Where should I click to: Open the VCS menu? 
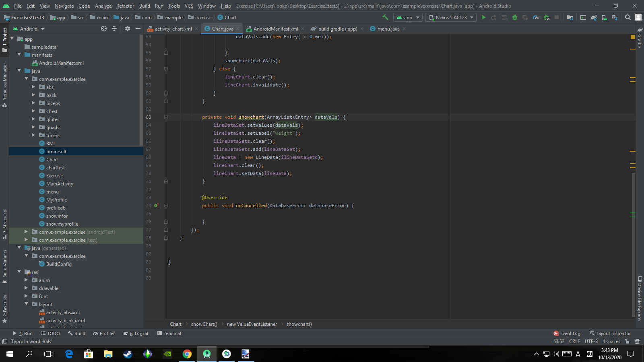pos(189,6)
